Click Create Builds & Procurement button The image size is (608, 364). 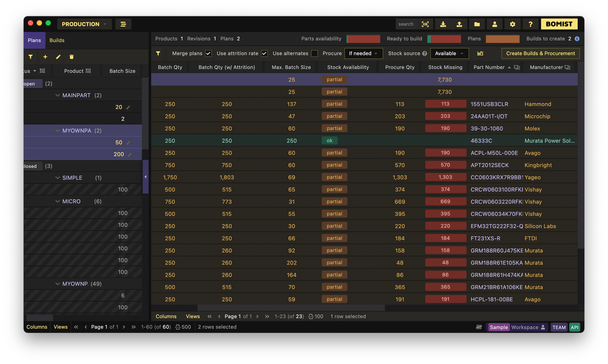[540, 53]
